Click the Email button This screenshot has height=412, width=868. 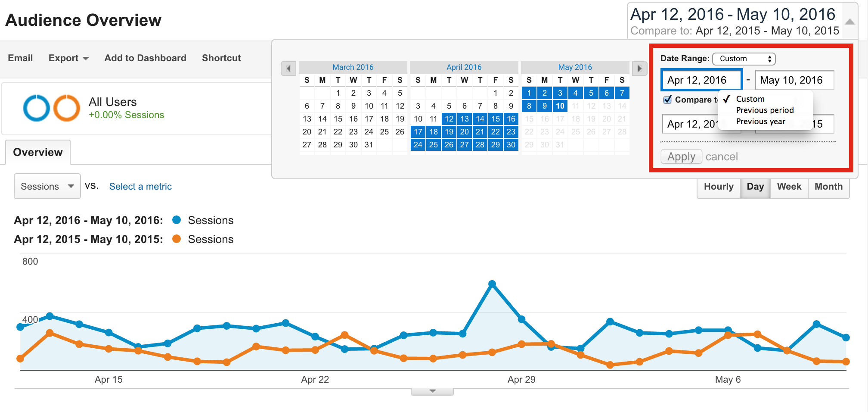20,58
